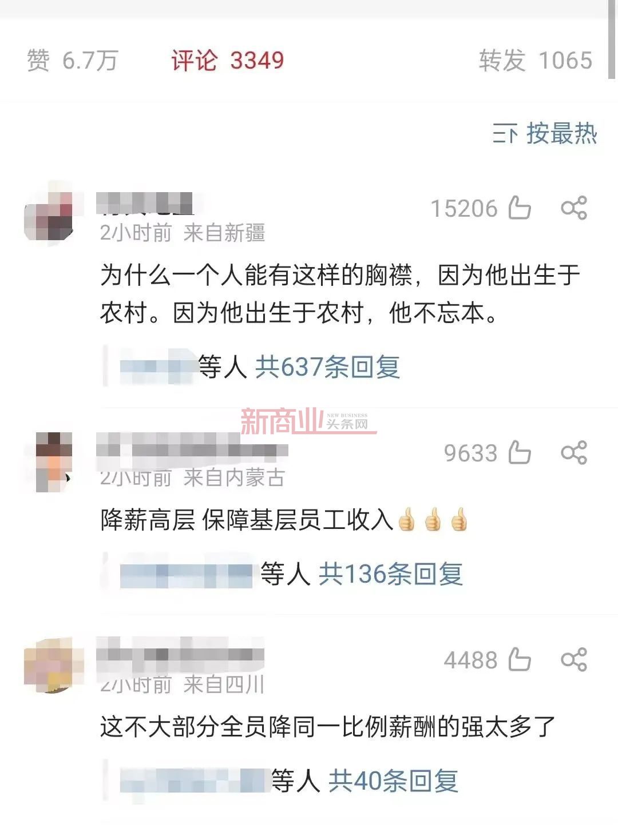Screen dimensions: 618x840
Task: Switch to the 评论 3349 tab
Action: pos(227,60)
